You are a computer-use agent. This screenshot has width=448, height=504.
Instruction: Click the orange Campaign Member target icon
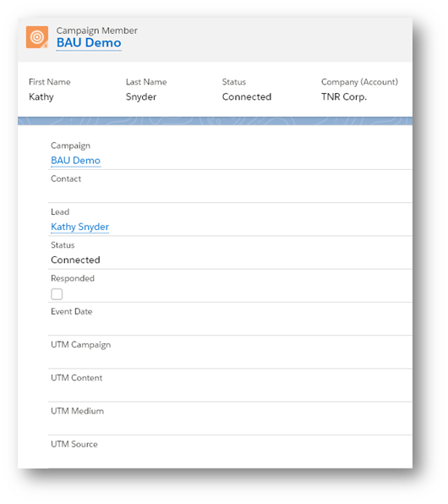(37, 37)
